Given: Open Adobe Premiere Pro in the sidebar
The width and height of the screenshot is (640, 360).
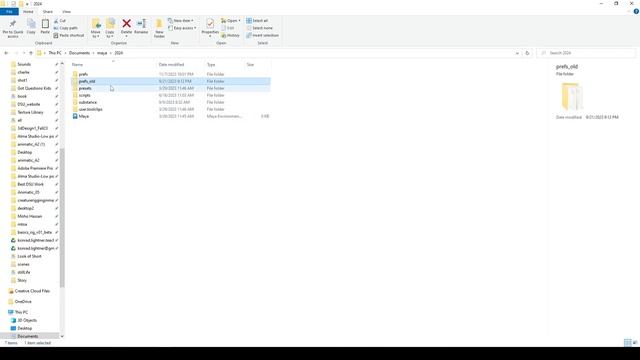Looking at the screenshot, I should tap(35, 168).
